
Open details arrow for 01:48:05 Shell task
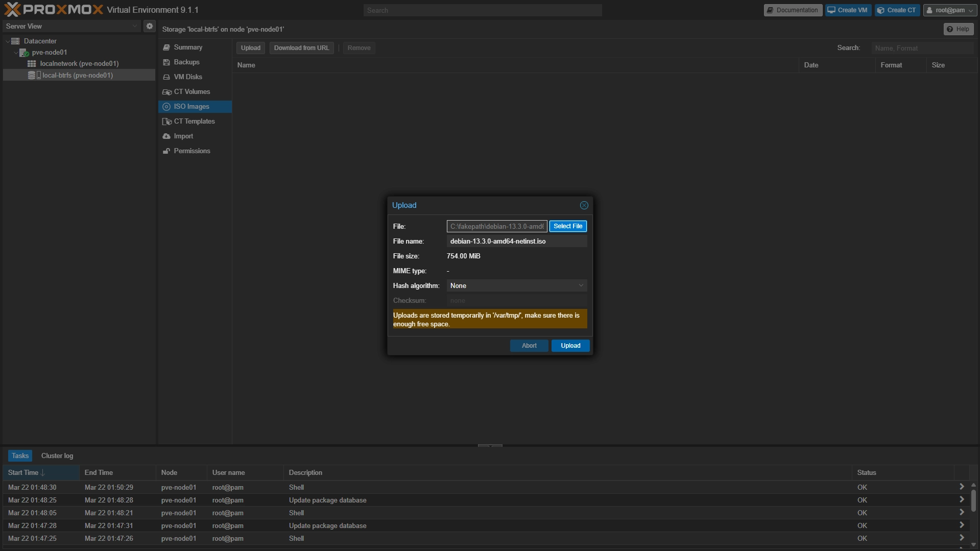[x=962, y=513]
